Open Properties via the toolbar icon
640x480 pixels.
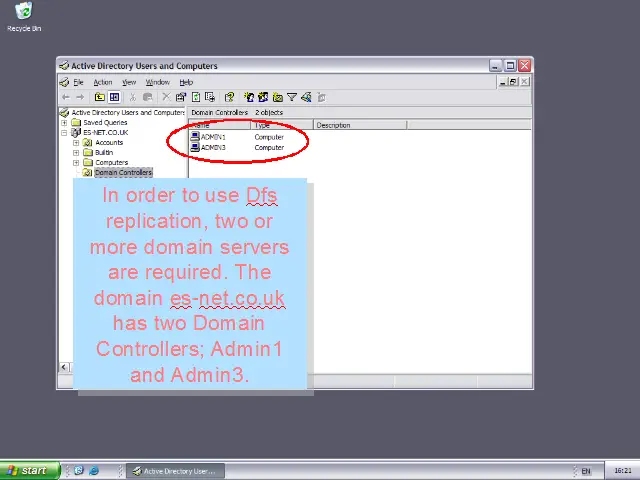(180, 97)
